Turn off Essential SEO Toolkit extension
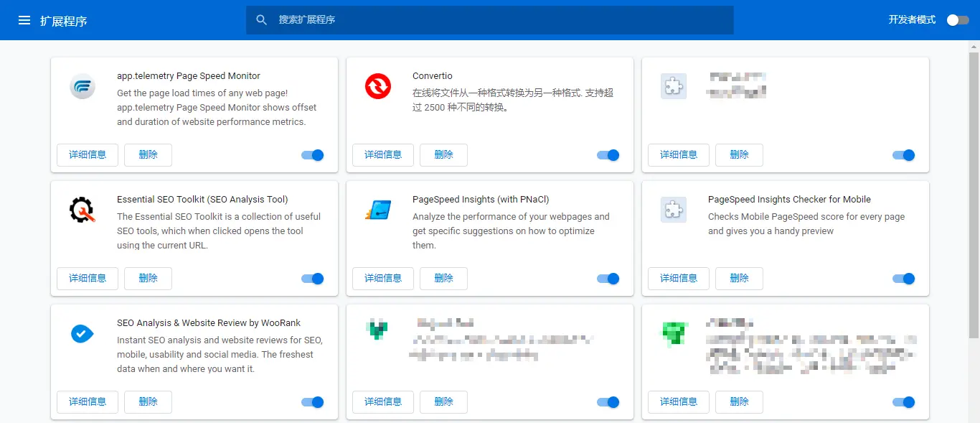 313,279
